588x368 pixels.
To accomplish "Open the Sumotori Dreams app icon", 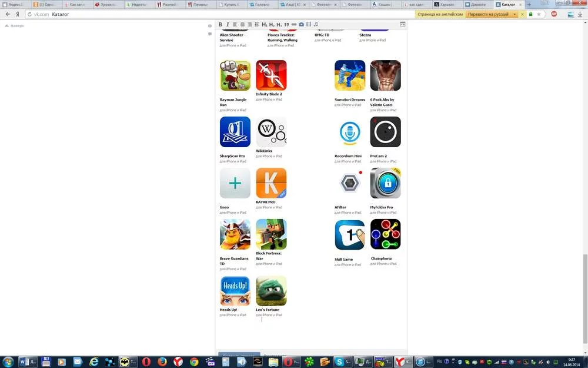I will coord(350,75).
